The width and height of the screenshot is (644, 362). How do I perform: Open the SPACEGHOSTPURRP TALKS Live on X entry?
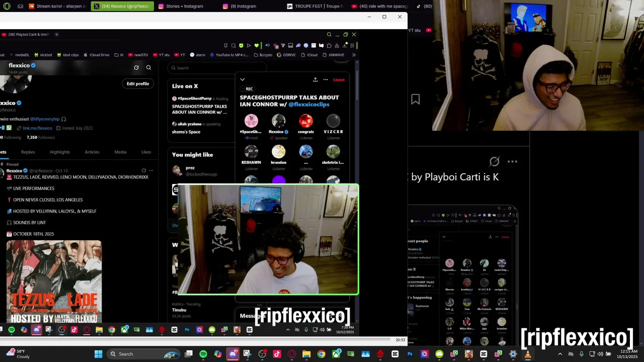click(x=200, y=106)
